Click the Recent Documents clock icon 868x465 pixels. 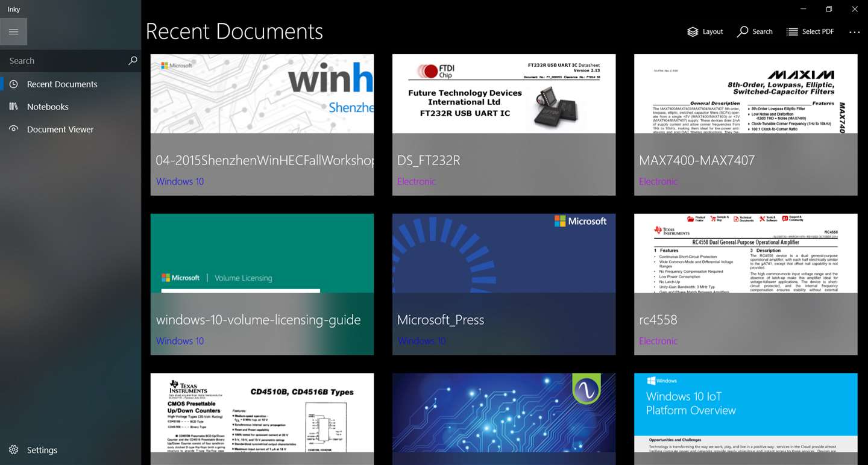13,84
